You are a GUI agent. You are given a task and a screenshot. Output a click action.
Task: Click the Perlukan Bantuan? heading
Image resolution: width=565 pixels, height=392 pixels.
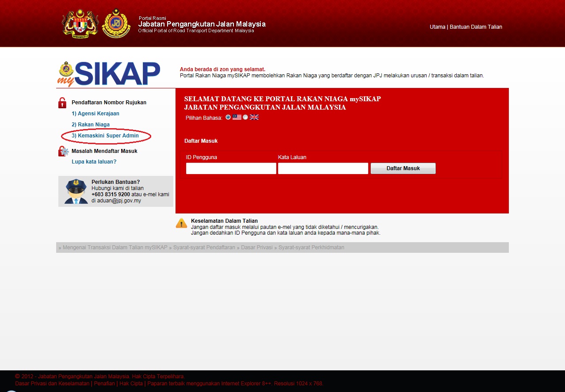coord(116,182)
